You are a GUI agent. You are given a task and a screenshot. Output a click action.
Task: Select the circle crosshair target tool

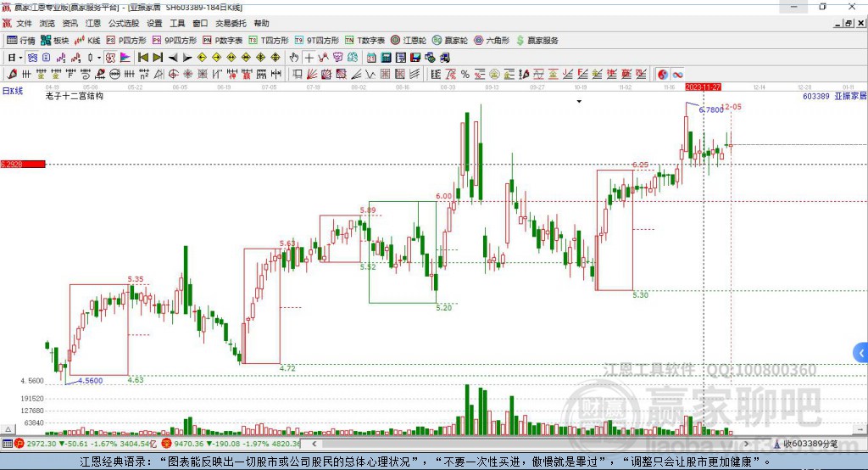pos(173,74)
